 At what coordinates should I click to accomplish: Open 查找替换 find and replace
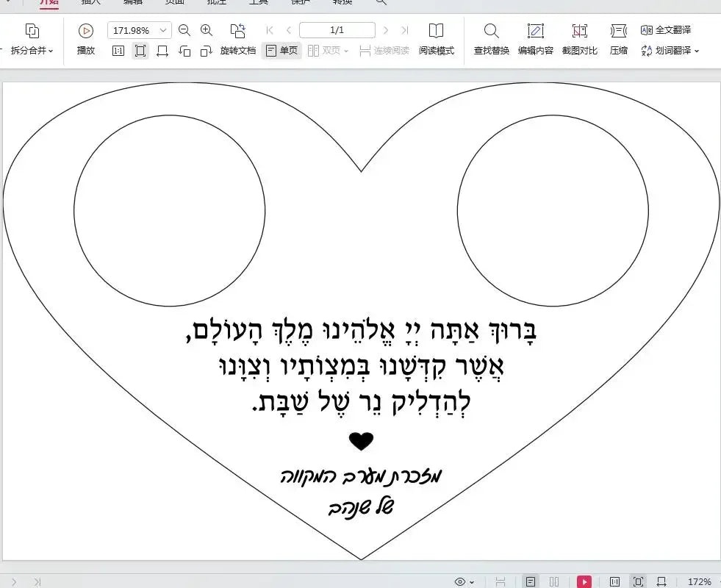click(492, 40)
